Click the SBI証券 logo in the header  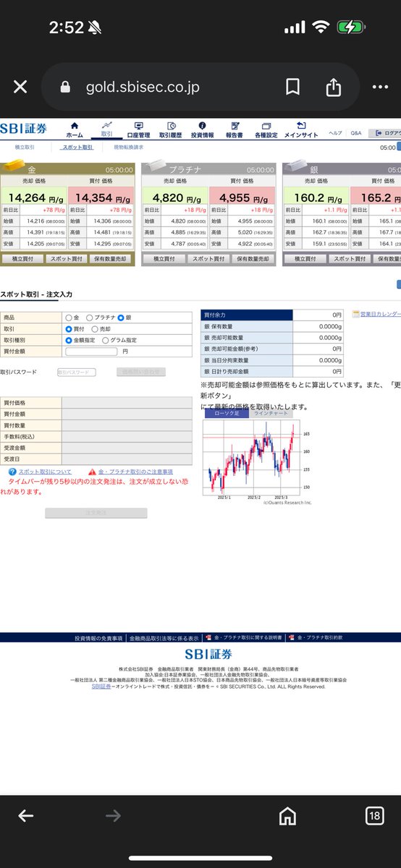pyautogui.click(x=25, y=128)
